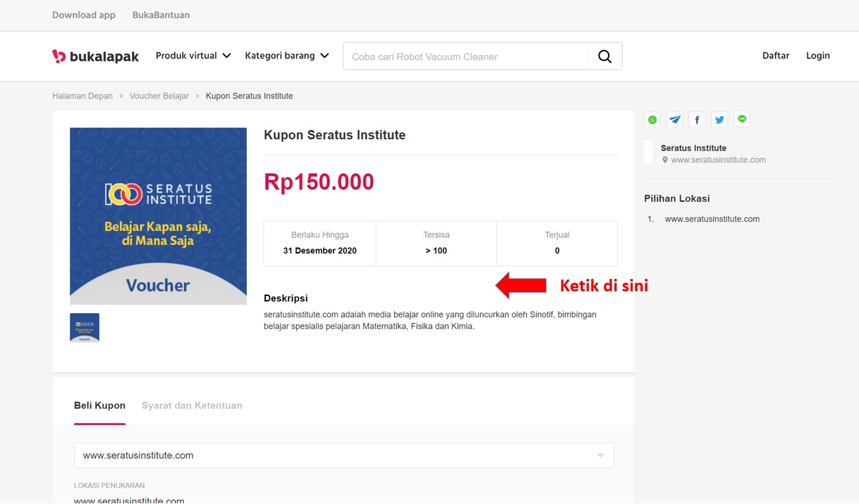
Task: Share the coupon on Twitter
Action: coord(720,119)
